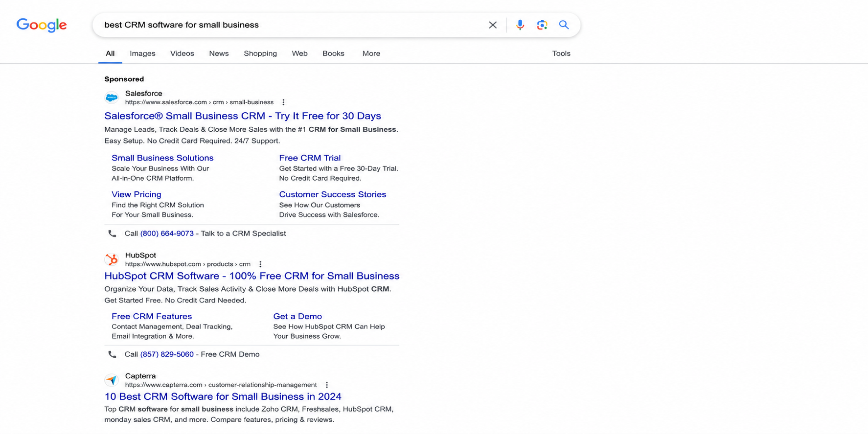868x434 pixels.
Task: Call HubSpot number (857) 829-5060
Action: coord(167,354)
